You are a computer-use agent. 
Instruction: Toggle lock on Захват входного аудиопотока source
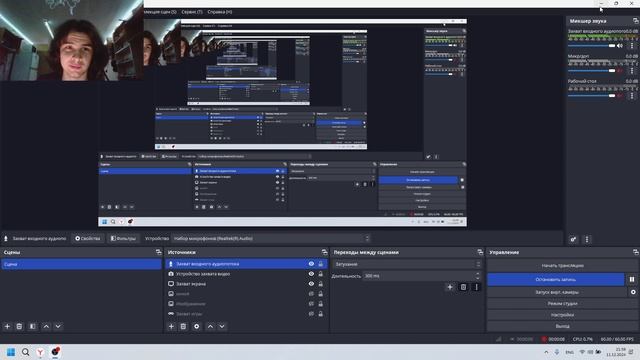click(x=321, y=264)
